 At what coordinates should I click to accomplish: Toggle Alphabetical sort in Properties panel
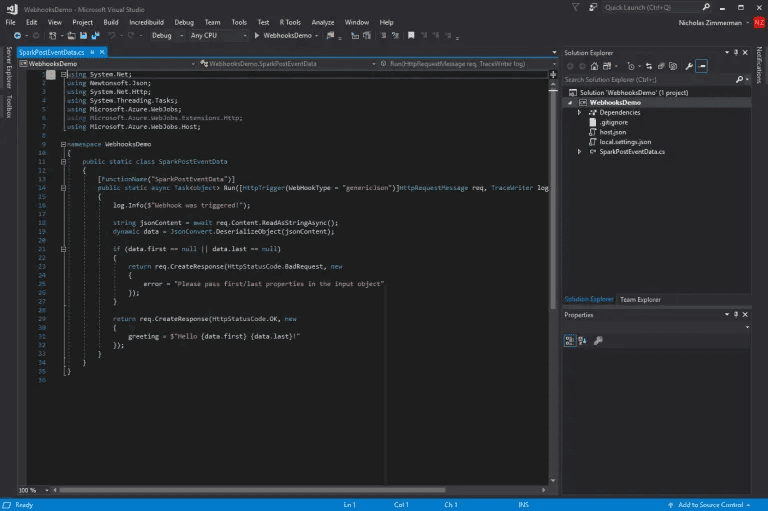(582, 340)
